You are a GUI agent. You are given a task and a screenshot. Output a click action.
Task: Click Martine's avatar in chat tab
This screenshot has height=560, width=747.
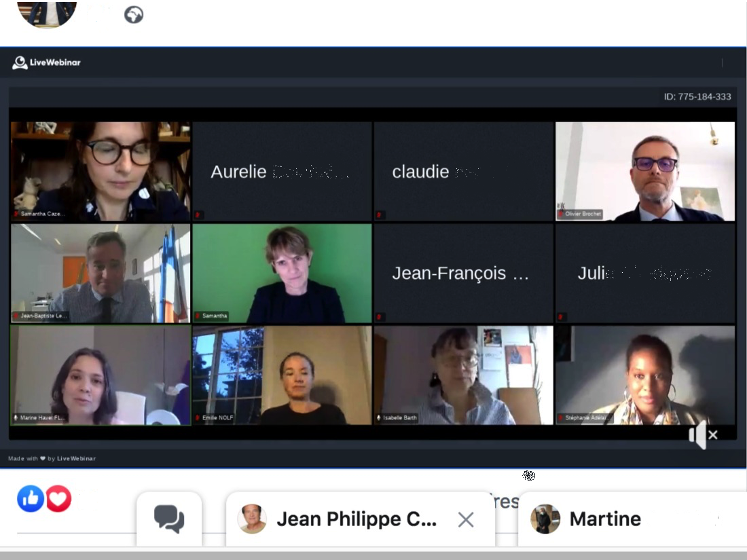545,519
